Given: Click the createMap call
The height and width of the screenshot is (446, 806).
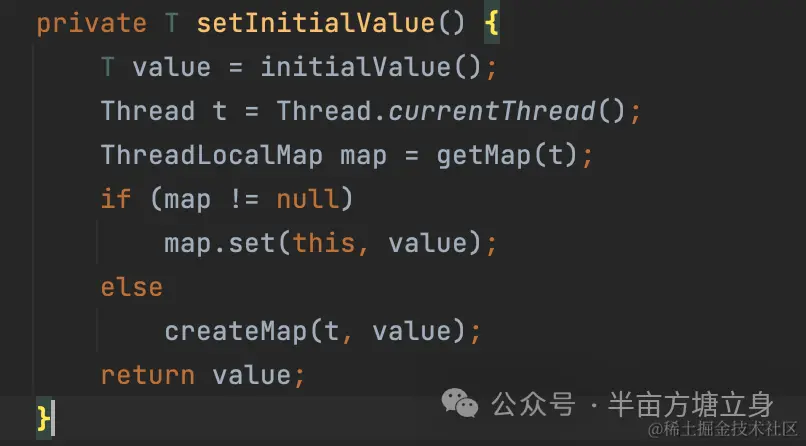Looking at the screenshot, I should [235, 331].
